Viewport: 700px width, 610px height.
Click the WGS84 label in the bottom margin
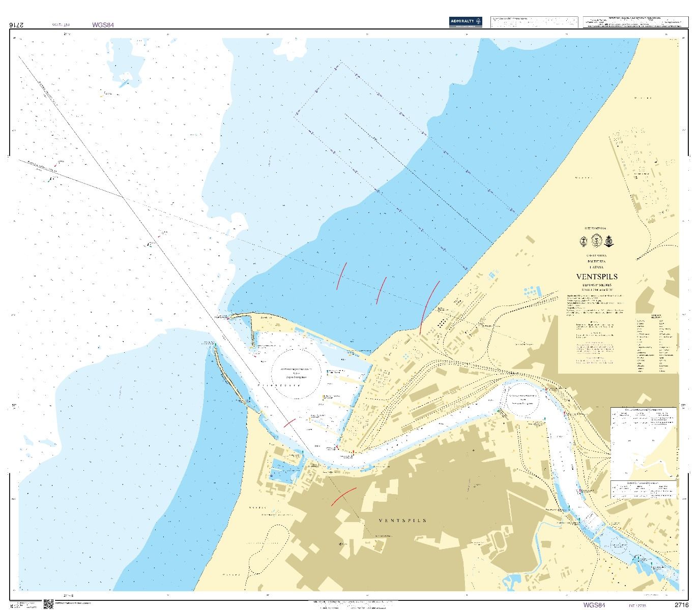pyautogui.click(x=594, y=605)
